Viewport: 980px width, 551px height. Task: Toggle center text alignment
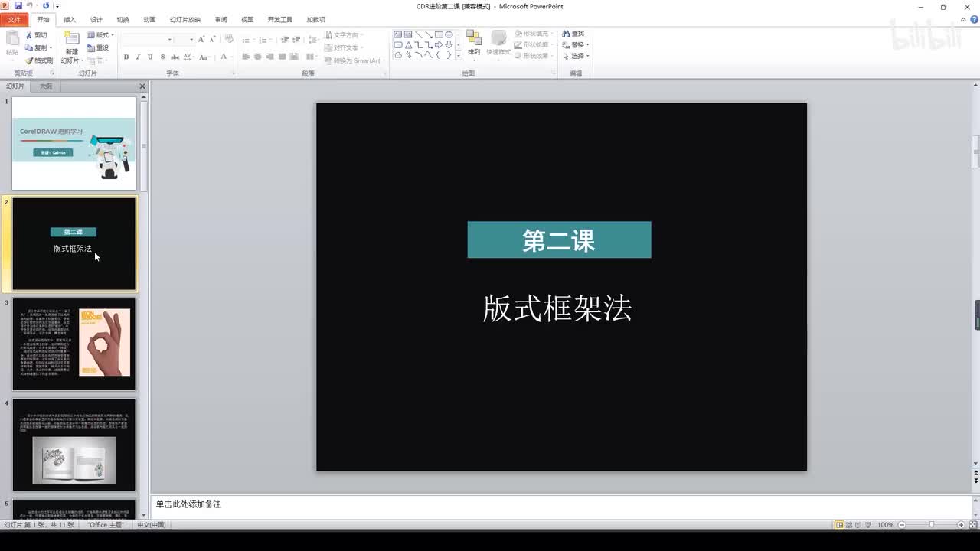(x=258, y=57)
